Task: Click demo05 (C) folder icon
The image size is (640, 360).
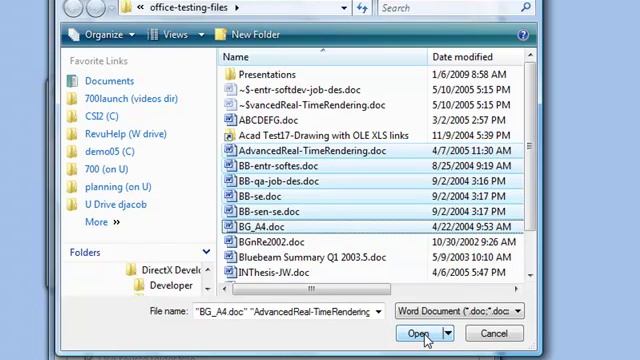Action: click(x=72, y=151)
